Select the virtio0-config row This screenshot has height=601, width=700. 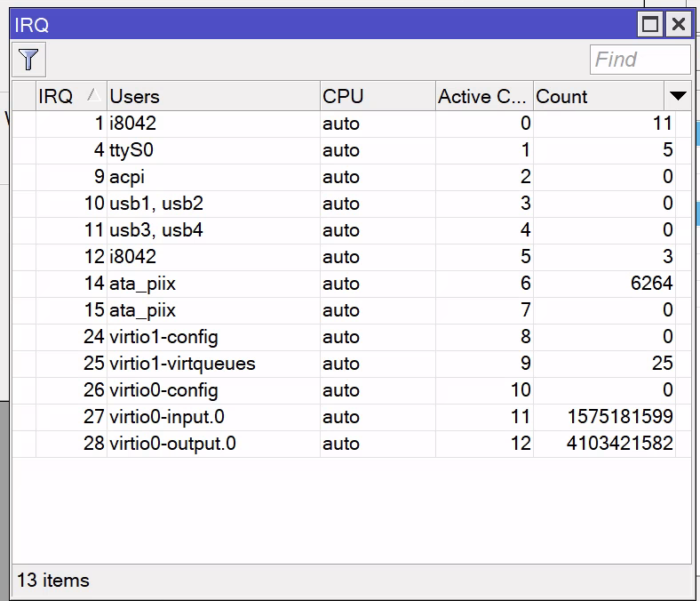click(352, 390)
